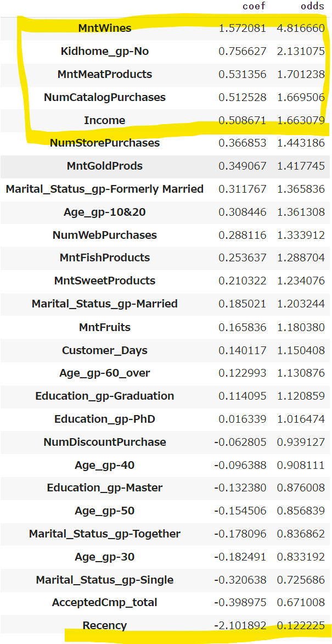Click the Education_gp-PhD row label
Viewport: 332px width, 644px height.
[105, 419]
